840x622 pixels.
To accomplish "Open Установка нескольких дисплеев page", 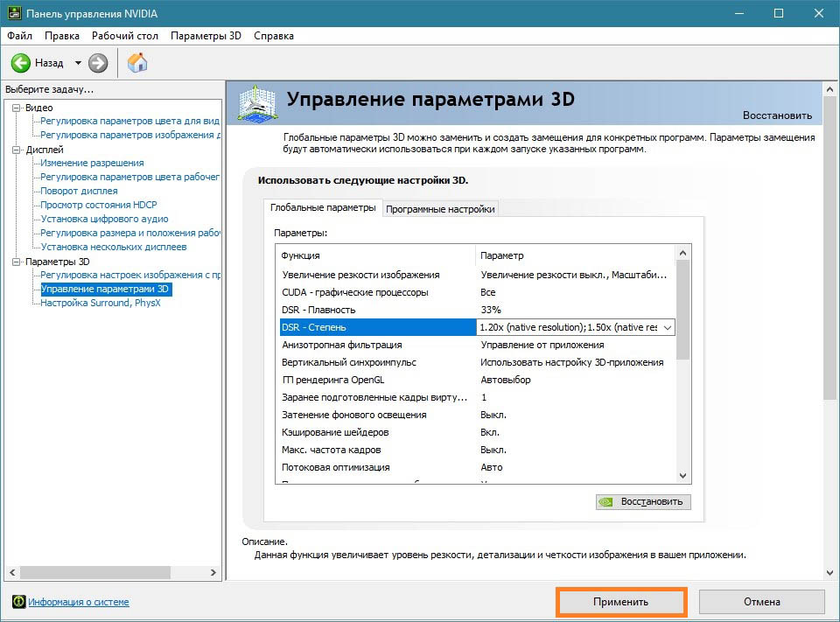I will click(x=114, y=247).
